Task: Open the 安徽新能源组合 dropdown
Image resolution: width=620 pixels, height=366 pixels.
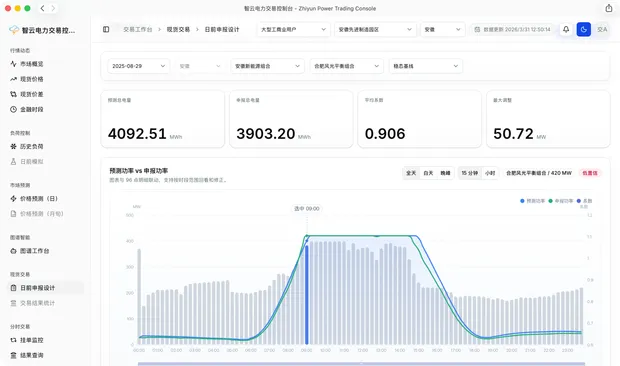Action: point(268,66)
